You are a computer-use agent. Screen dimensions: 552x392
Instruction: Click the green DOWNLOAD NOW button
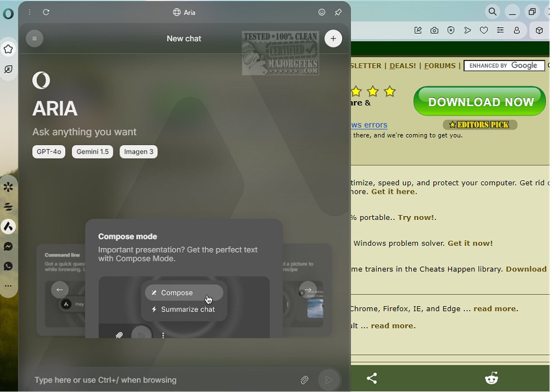point(480,101)
